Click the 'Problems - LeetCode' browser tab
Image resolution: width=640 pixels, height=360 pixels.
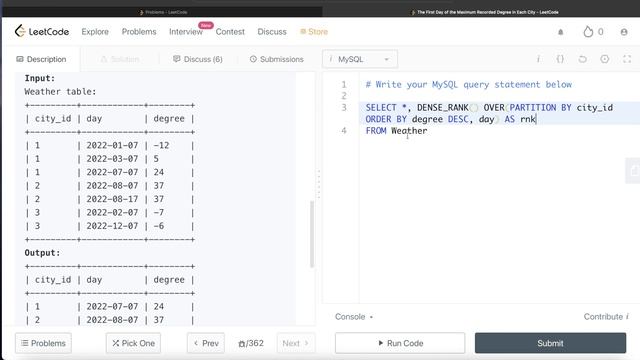point(163,12)
